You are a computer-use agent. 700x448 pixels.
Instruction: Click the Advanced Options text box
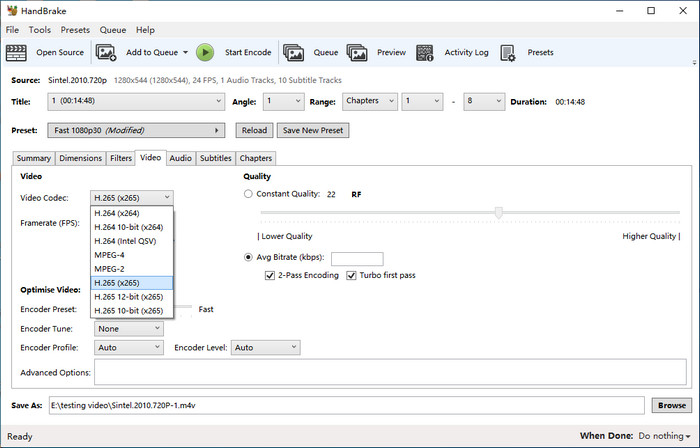pos(390,372)
